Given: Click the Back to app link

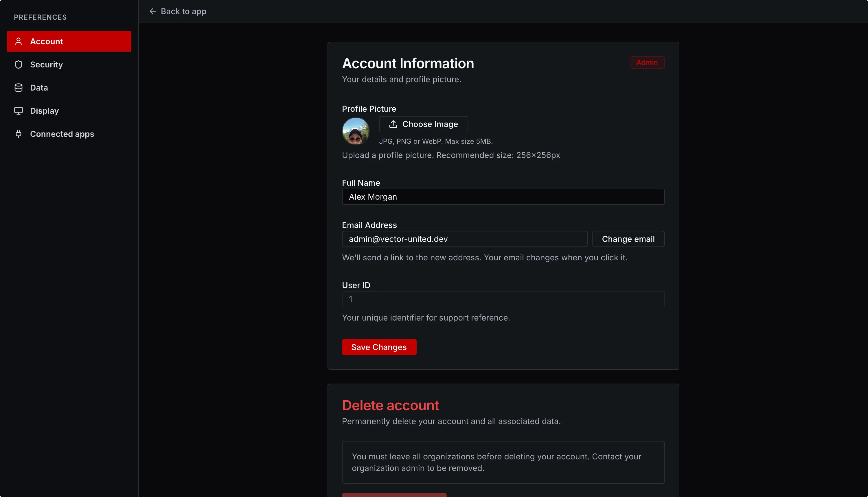Looking at the screenshot, I should (178, 11).
